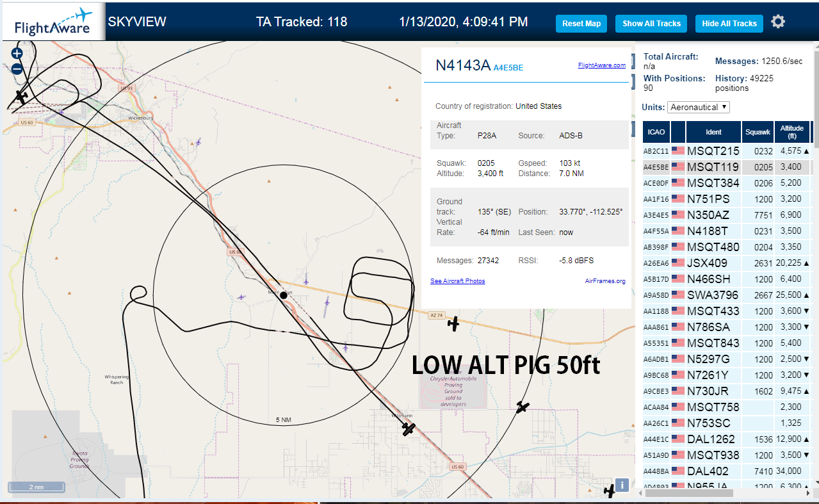The width and height of the screenshot is (819, 504).
Task: Select the N4188T aircraft row
Action: pos(727,231)
